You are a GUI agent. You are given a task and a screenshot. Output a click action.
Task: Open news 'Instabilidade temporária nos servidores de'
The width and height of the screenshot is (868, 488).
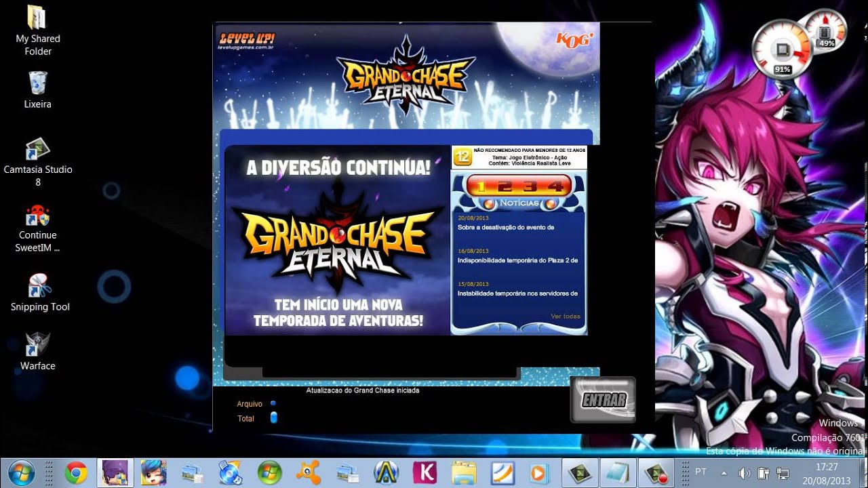(x=517, y=293)
